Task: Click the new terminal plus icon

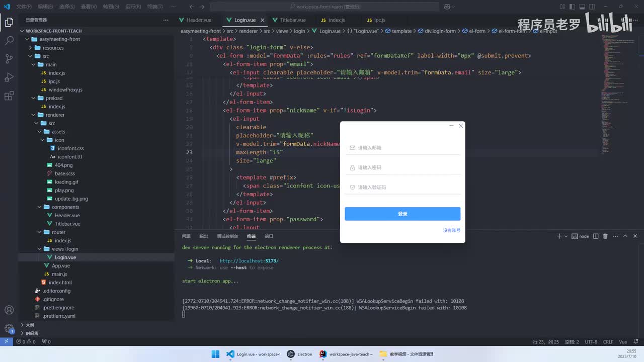Action: click(559, 236)
